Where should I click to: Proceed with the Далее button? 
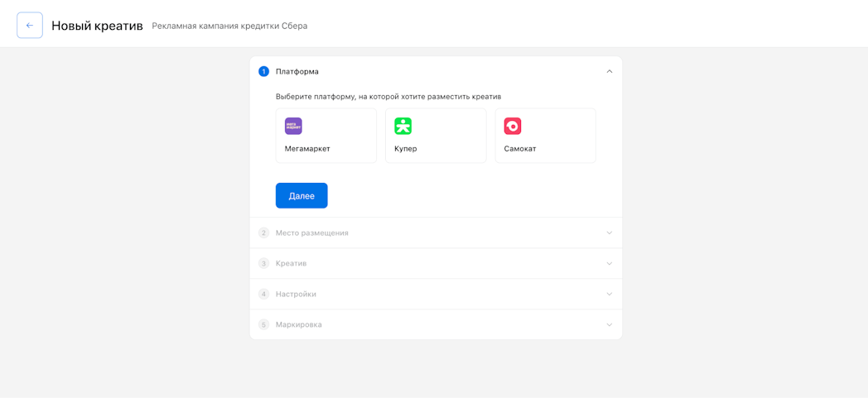301,195
